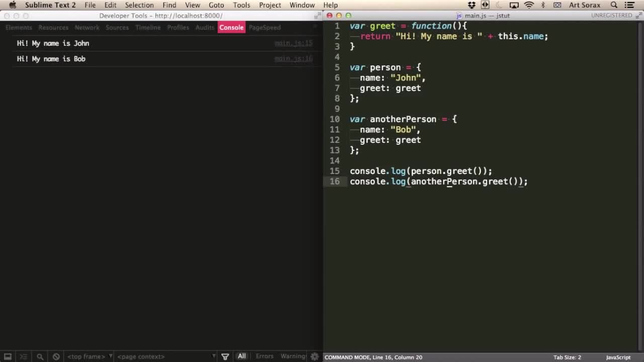Viewport: 644px width, 362px height.
Task: Click the split-arrows menu bar icon
Action: [485, 5]
